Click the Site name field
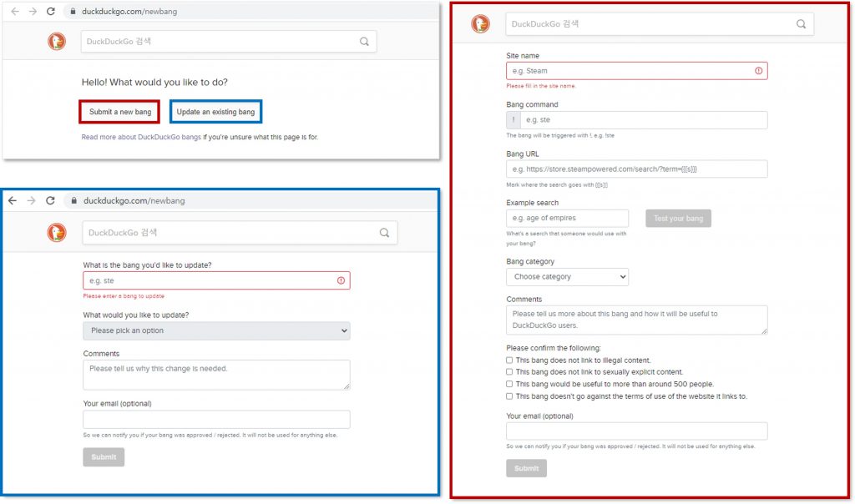This screenshot has width=855, height=504. click(637, 71)
